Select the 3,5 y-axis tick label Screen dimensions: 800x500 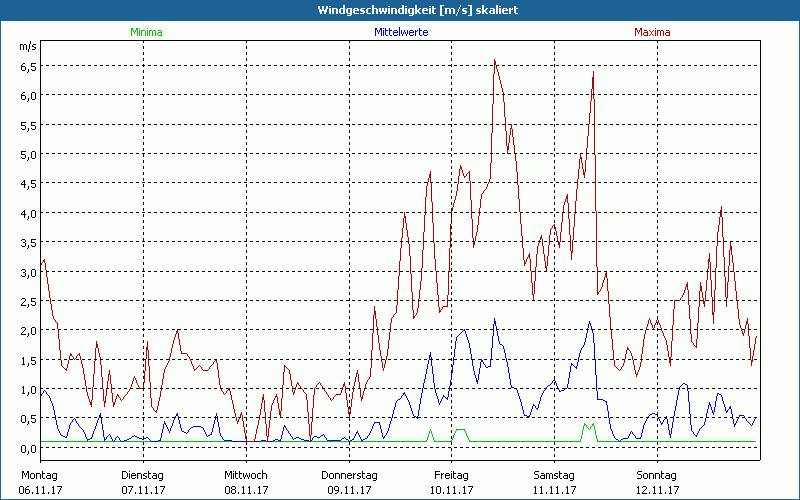click(28, 242)
